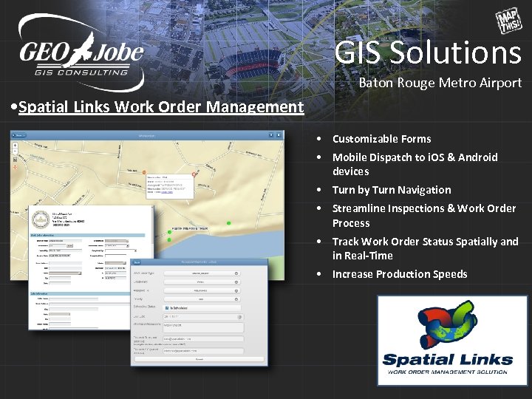Click the description multi-line text box
This screenshot has width=532, height=399.
203,327
